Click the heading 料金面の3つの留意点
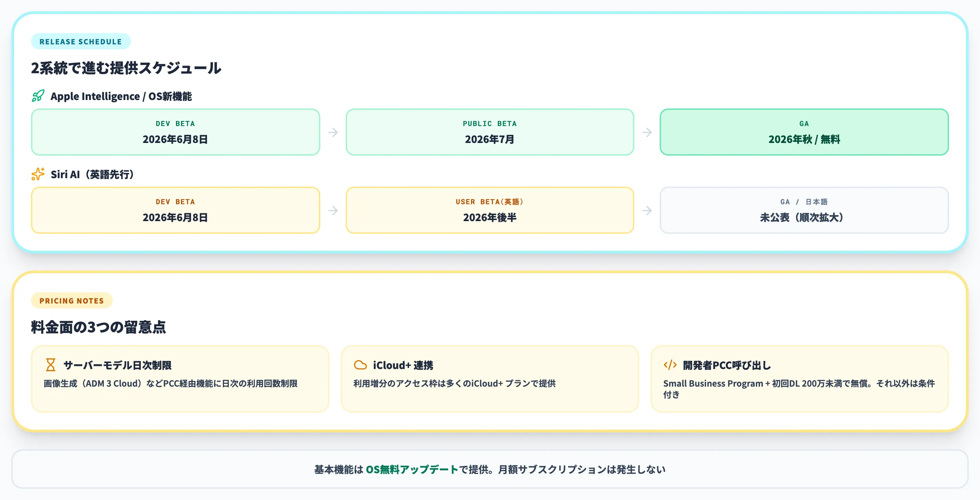 click(x=99, y=327)
